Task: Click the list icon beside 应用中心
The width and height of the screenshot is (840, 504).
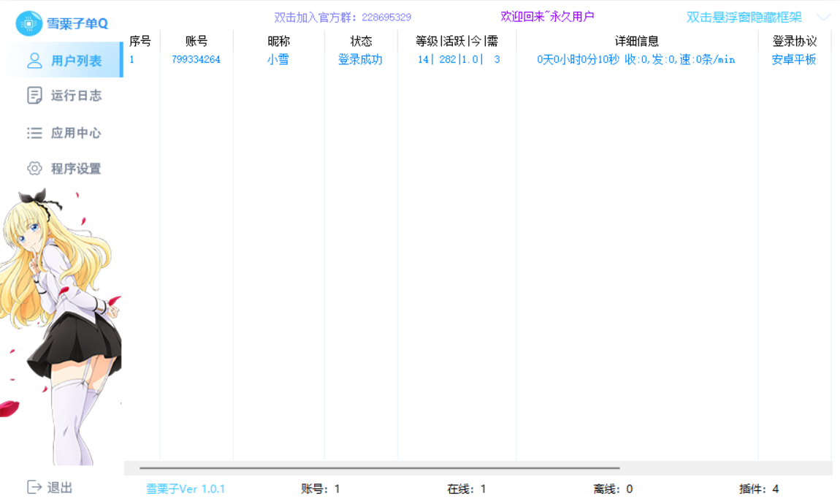Action: click(34, 133)
